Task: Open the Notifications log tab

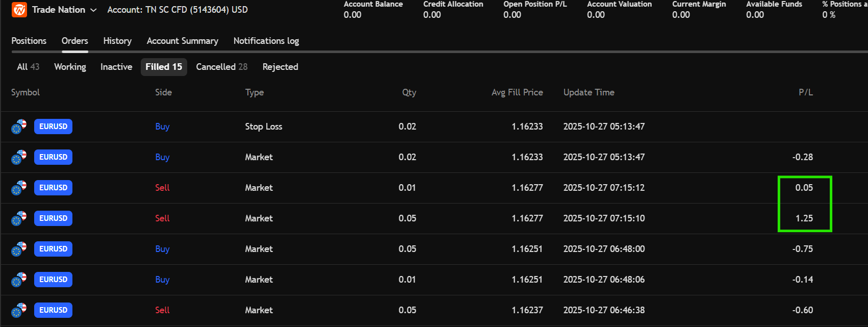Action: click(x=266, y=41)
